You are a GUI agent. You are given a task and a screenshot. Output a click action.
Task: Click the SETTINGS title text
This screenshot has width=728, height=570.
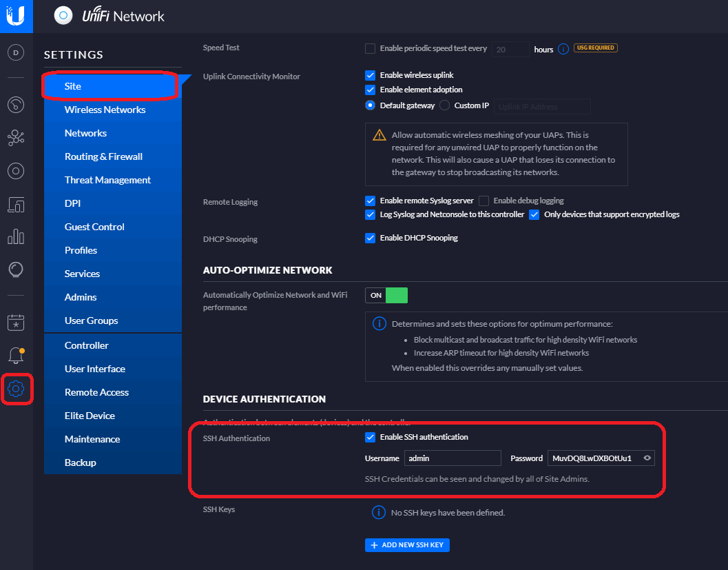click(x=74, y=55)
